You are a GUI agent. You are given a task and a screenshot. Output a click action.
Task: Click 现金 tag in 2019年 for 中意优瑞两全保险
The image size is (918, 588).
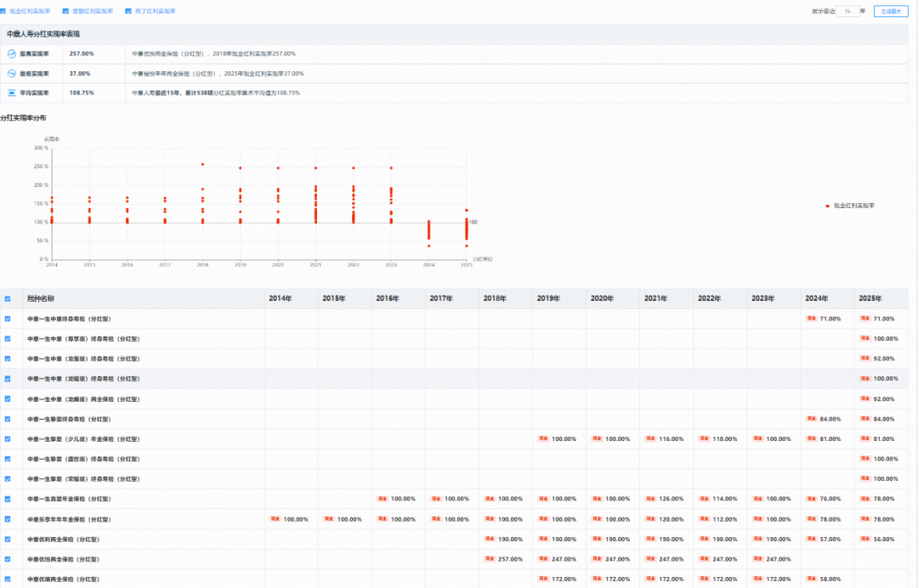point(543,579)
